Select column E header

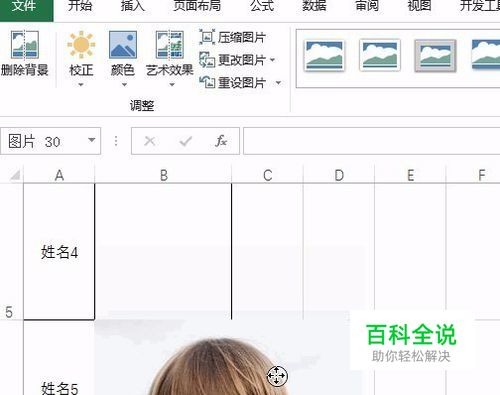410,175
